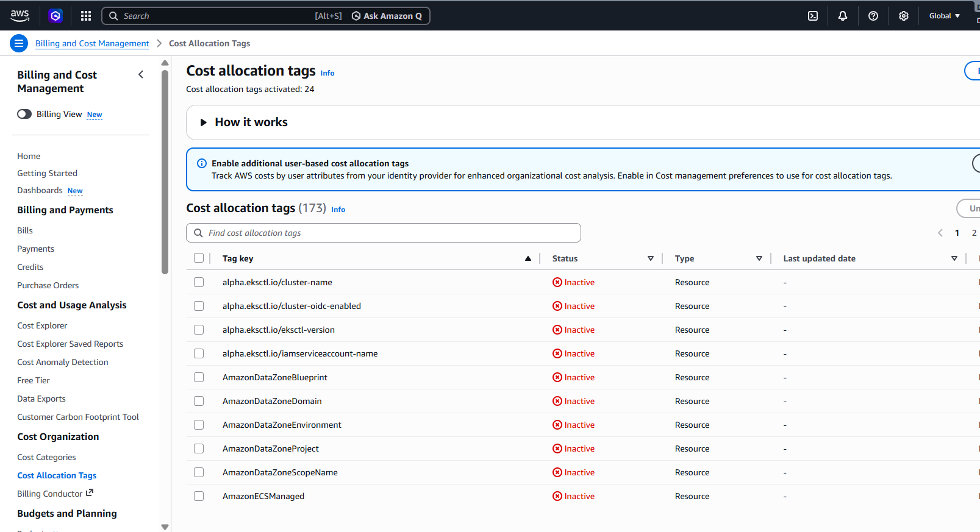Collapse the Billing sidebar with chevron
This screenshot has width=980, height=532.
(x=141, y=74)
